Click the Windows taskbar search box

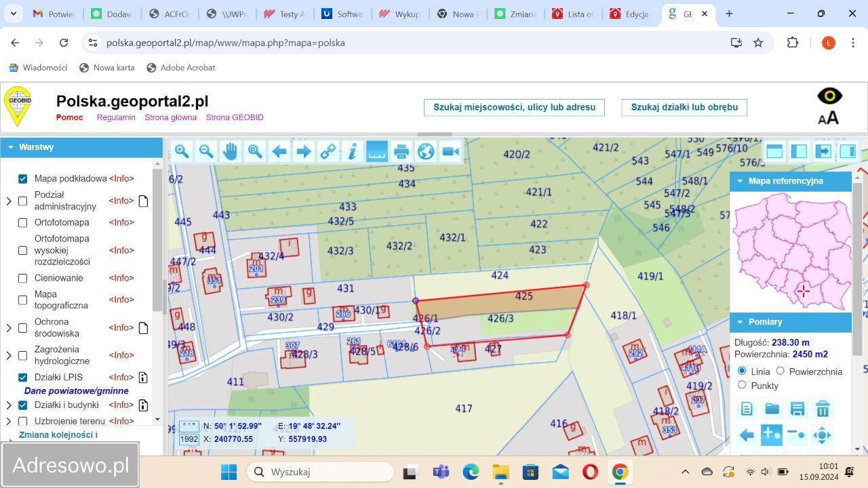tap(320, 472)
